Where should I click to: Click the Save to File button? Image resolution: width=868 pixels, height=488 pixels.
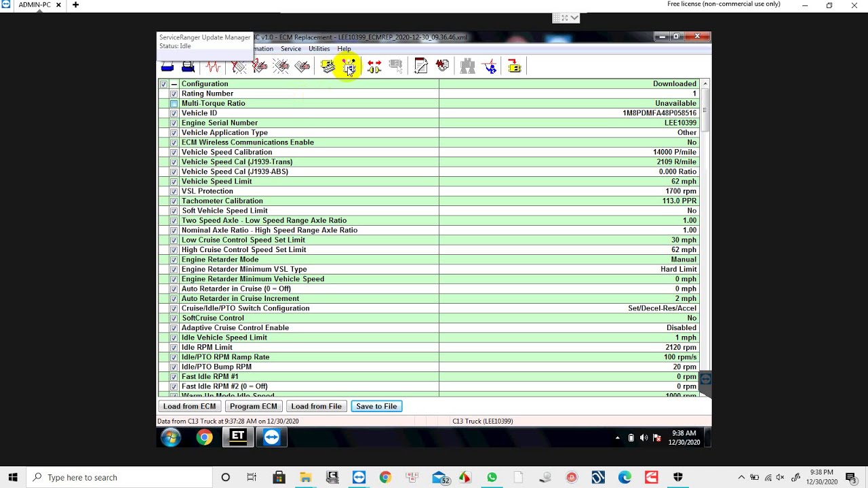pos(376,406)
